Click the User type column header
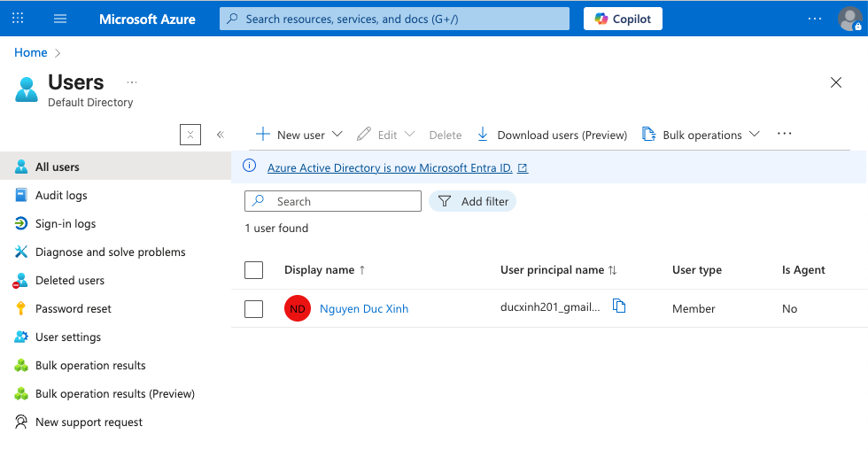The width and height of the screenshot is (868, 473). [697, 270]
